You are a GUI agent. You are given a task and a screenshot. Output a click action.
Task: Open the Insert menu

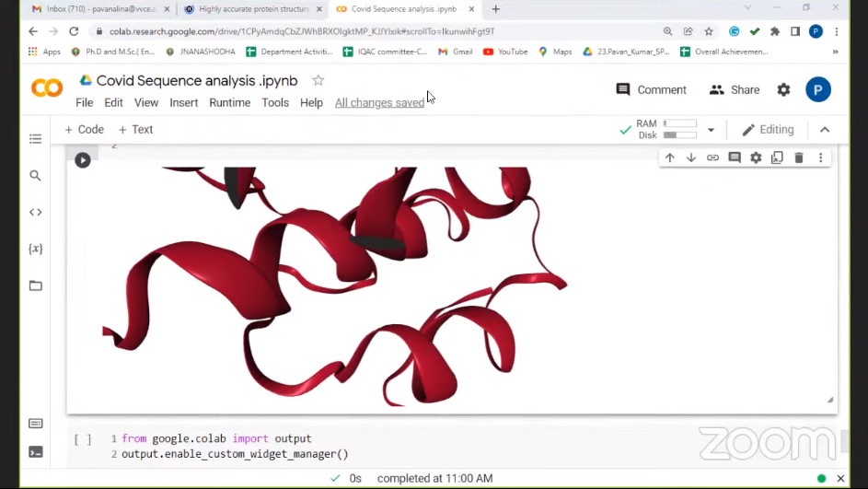pyautogui.click(x=184, y=102)
